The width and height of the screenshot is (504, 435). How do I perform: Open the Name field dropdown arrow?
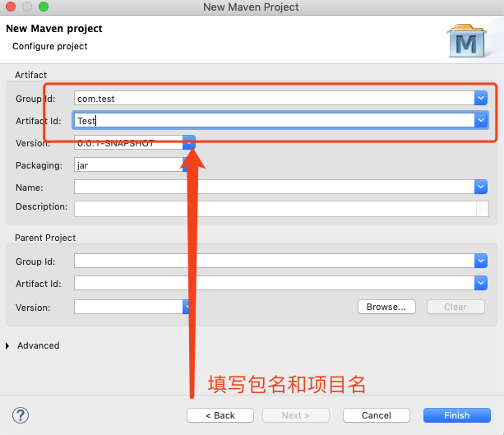481,187
